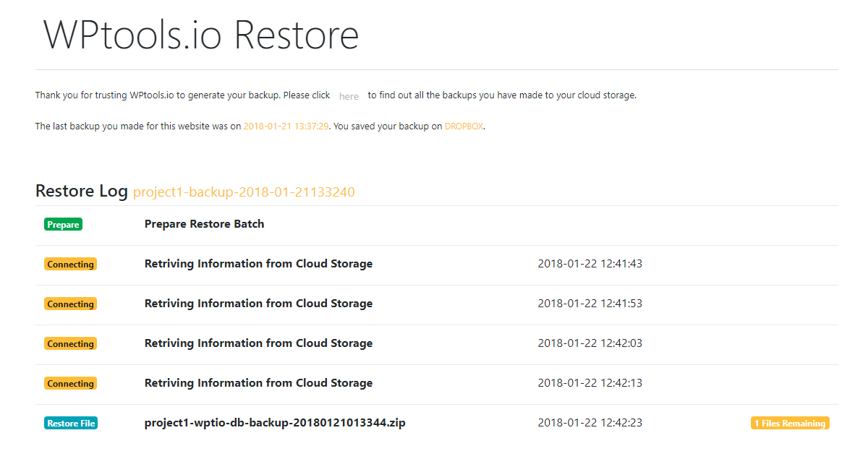The image size is (868, 459).
Task: Click the 'WPtools.io Restore' page heading
Action: point(201,34)
